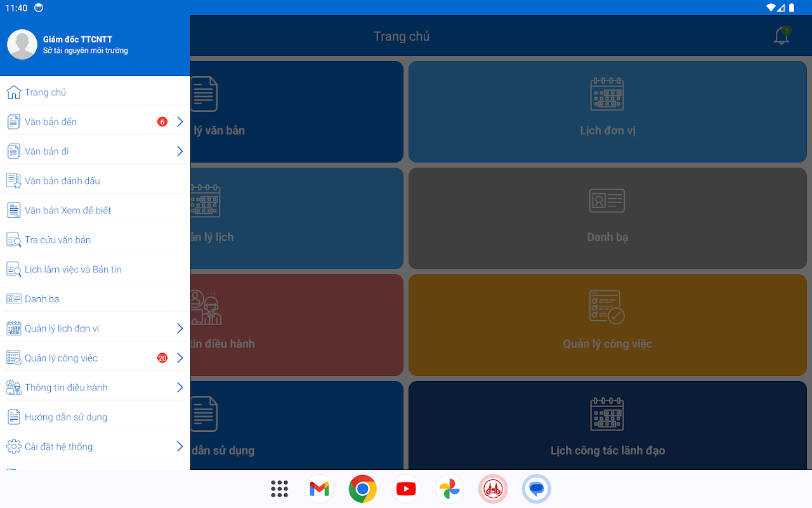Click the calendar icon on Lịch công tác lãnh đạo tile
This screenshot has height=508, width=812.
[607, 414]
